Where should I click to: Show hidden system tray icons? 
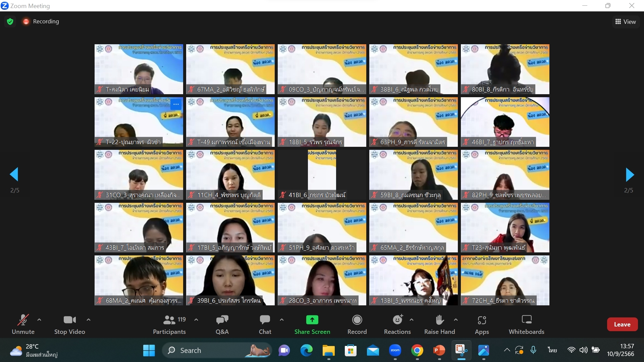point(507,350)
